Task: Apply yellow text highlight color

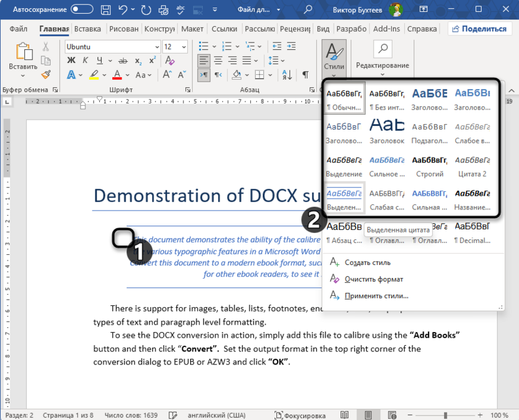Action: tap(94, 73)
